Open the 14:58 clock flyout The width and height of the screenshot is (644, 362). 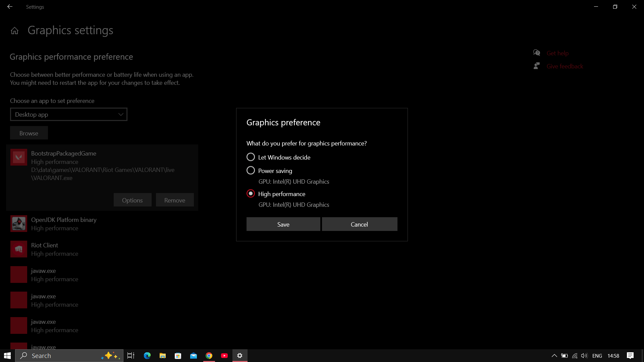pos(613,356)
